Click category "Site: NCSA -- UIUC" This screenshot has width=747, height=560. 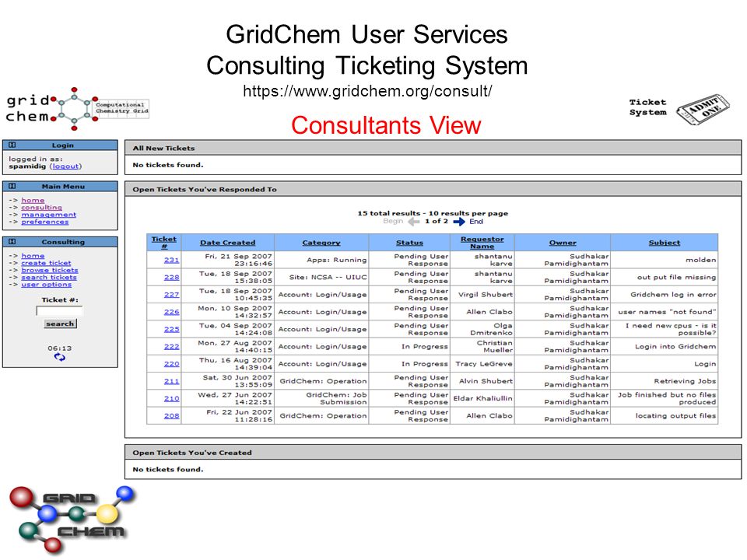coord(328,277)
